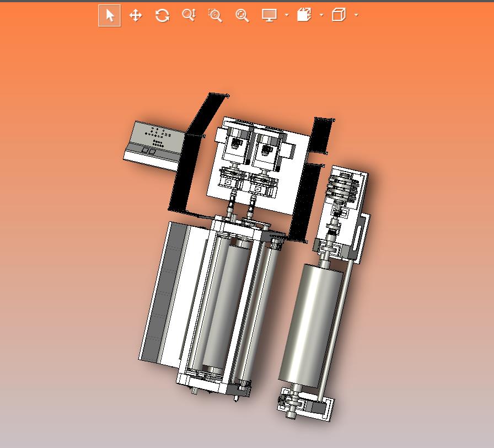The width and height of the screenshot is (494, 448).
Task: Select the central roller inside the frame
Action: pos(225,307)
